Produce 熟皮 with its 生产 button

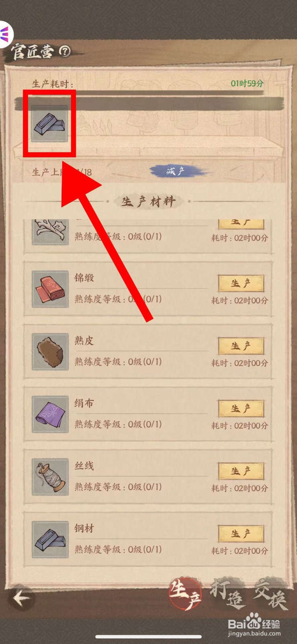(241, 346)
